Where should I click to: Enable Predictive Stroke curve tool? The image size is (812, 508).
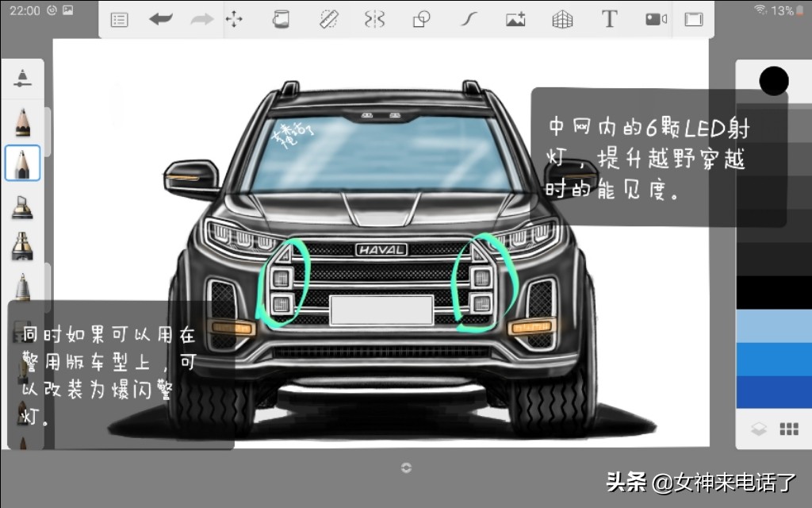coord(469,20)
